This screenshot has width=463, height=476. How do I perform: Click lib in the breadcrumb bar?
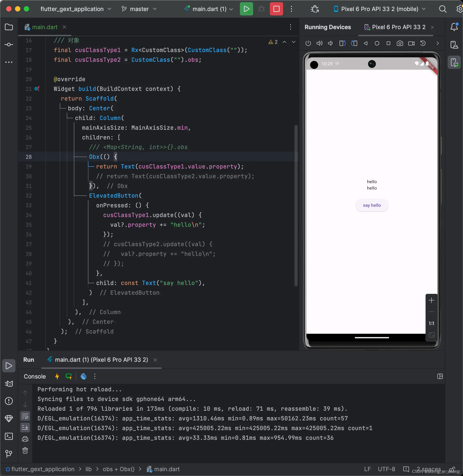pos(88,469)
